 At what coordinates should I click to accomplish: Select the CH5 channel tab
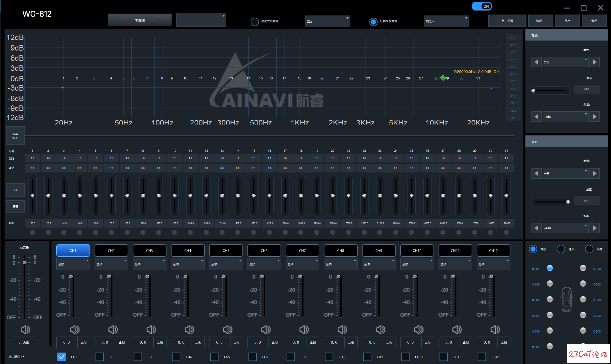(226, 250)
